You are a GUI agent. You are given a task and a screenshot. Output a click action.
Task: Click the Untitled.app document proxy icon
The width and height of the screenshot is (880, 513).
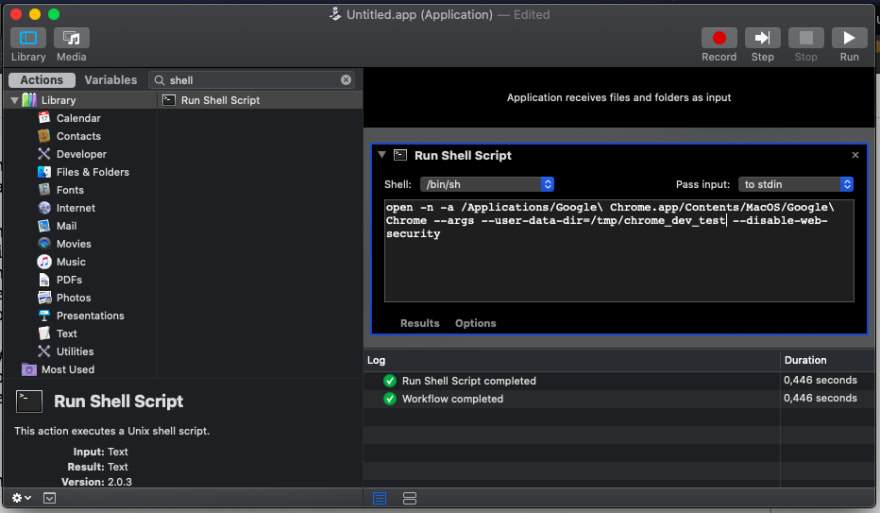coord(335,14)
